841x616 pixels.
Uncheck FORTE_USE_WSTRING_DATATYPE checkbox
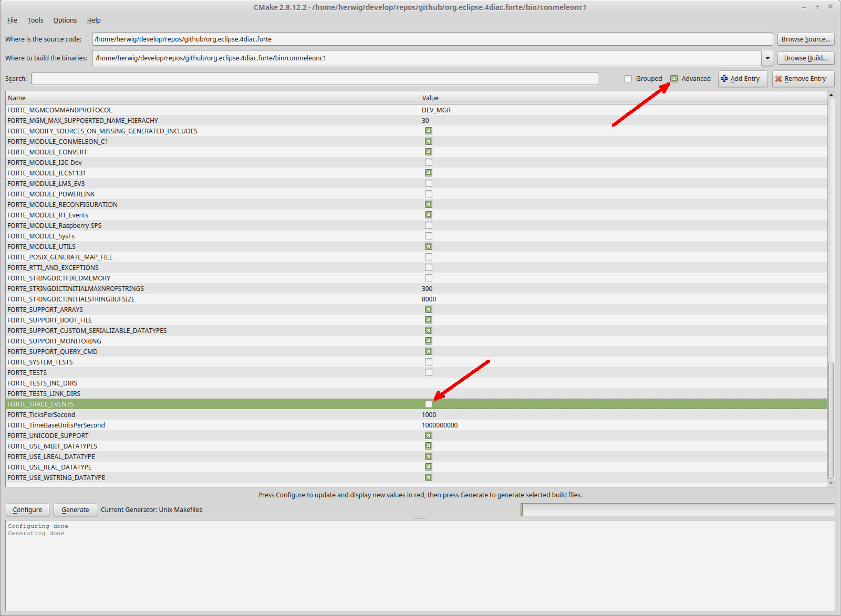click(x=429, y=477)
